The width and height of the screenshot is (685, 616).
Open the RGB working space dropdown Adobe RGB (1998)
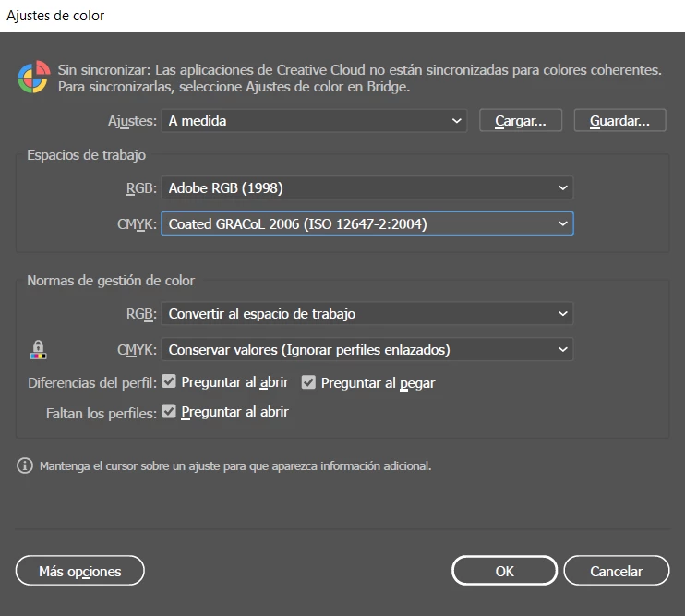coord(367,187)
